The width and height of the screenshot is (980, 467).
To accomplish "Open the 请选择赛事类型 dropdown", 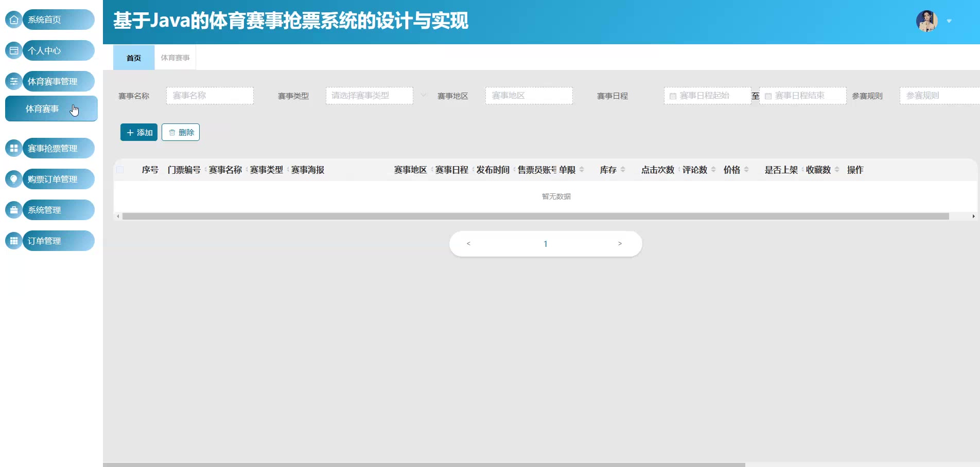I will (x=369, y=96).
